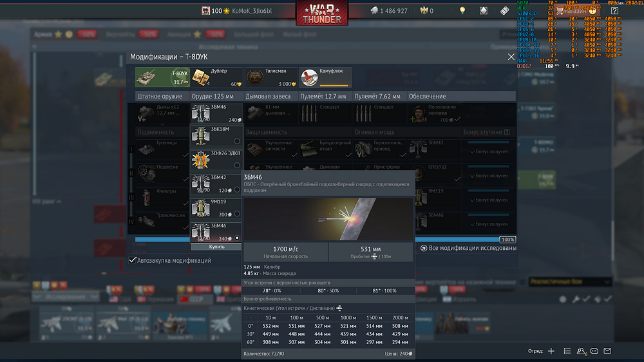Click the 3БК18М shell icon

click(201, 136)
